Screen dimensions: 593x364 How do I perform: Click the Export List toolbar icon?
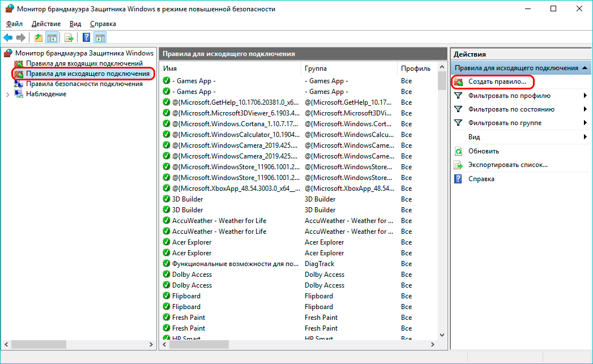click(69, 37)
